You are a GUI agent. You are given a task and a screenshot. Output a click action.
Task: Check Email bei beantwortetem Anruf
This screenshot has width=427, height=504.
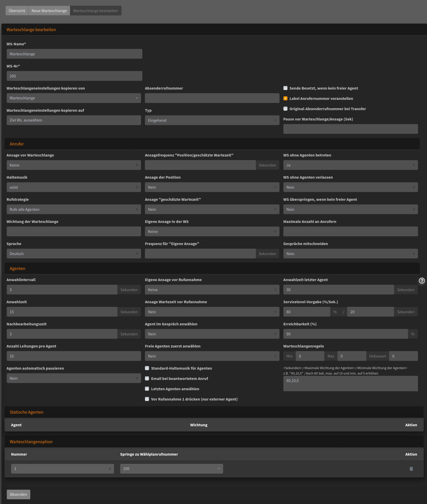(x=147, y=378)
